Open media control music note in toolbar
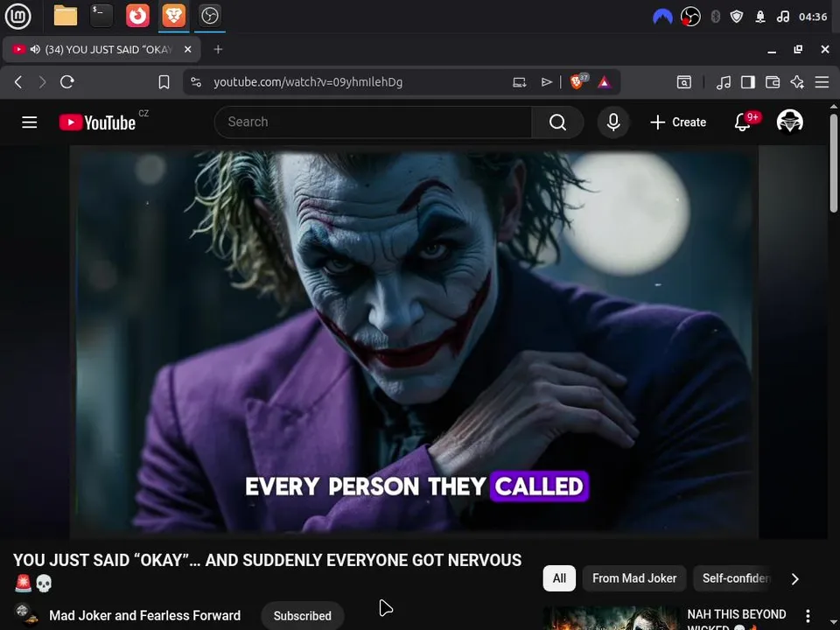Screen dimensions: 840x630 click(724, 82)
